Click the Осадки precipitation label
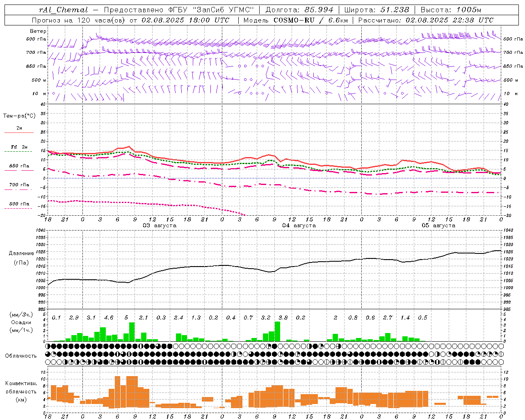Screen dimensions: 525x420 click(x=21, y=322)
